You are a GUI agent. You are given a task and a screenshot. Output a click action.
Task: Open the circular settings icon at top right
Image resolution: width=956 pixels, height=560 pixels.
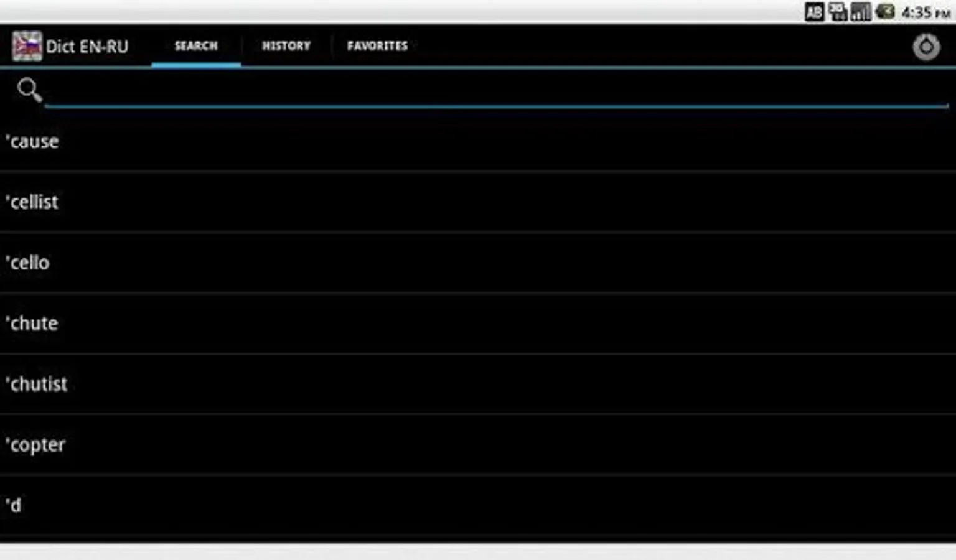tap(926, 47)
